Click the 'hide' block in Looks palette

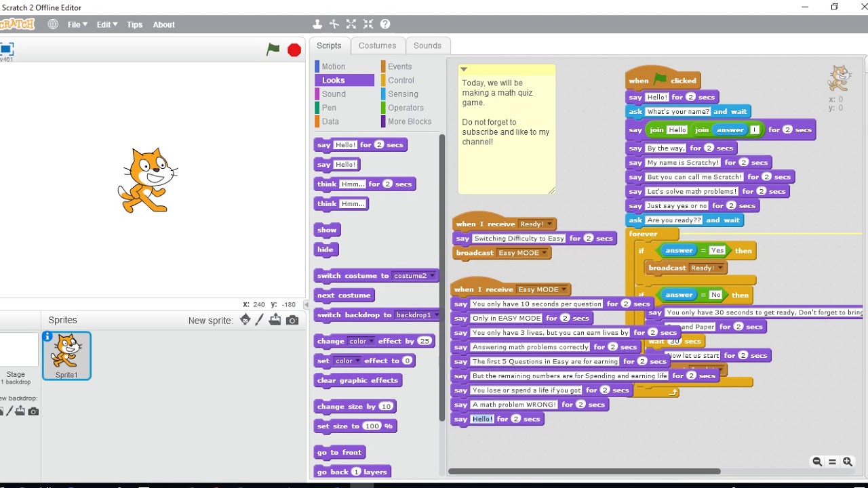[325, 249]
